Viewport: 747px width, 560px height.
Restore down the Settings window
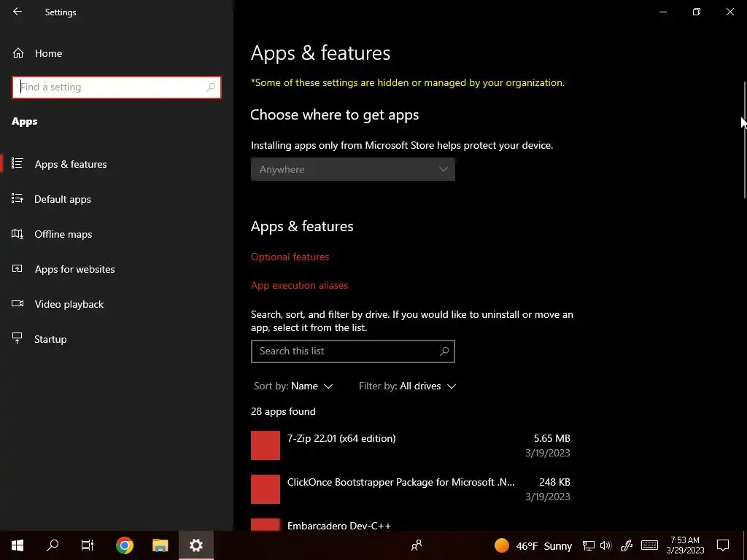coord(697,12)
